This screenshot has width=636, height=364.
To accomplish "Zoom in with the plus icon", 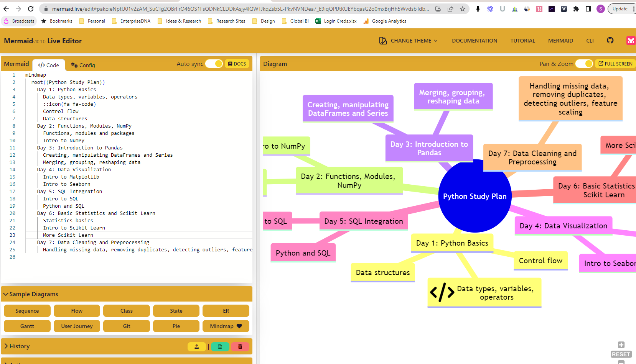I will [x=621, y=345].
